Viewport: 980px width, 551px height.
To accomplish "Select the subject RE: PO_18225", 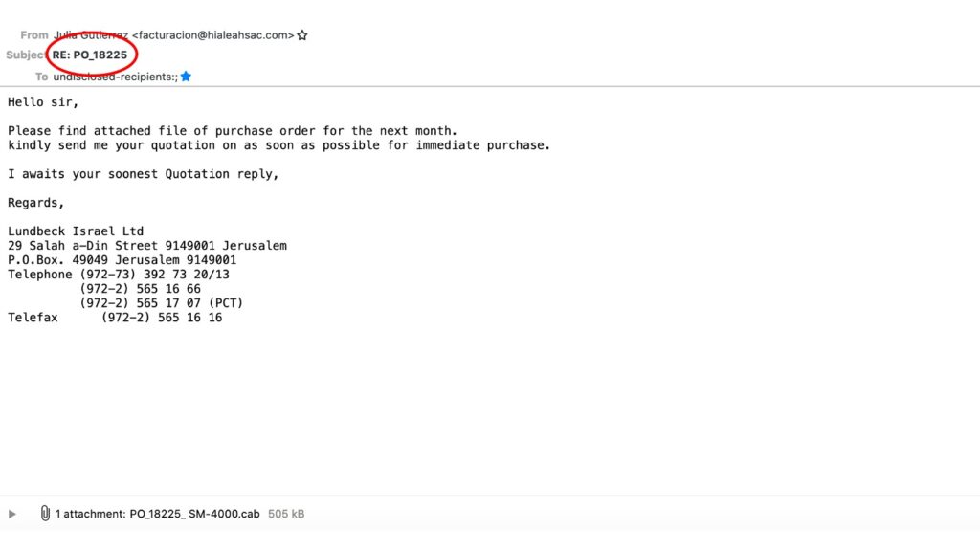I will 89,55.
